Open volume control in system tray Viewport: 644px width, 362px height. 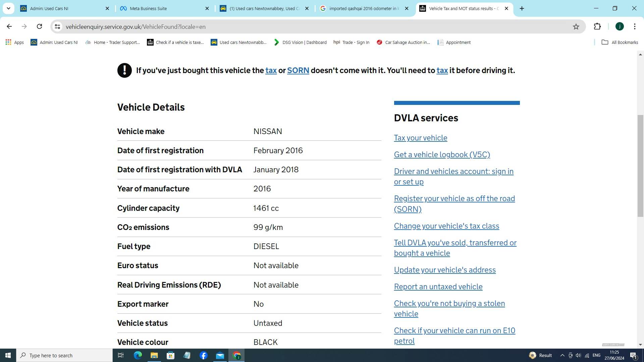click(578, 355)
